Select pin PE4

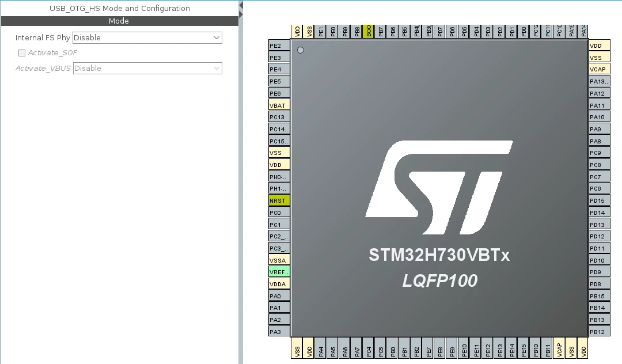click(279, 69)
